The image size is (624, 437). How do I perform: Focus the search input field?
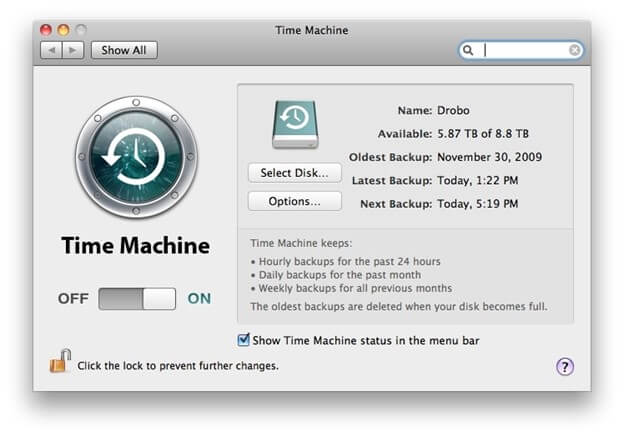point(521,50)
